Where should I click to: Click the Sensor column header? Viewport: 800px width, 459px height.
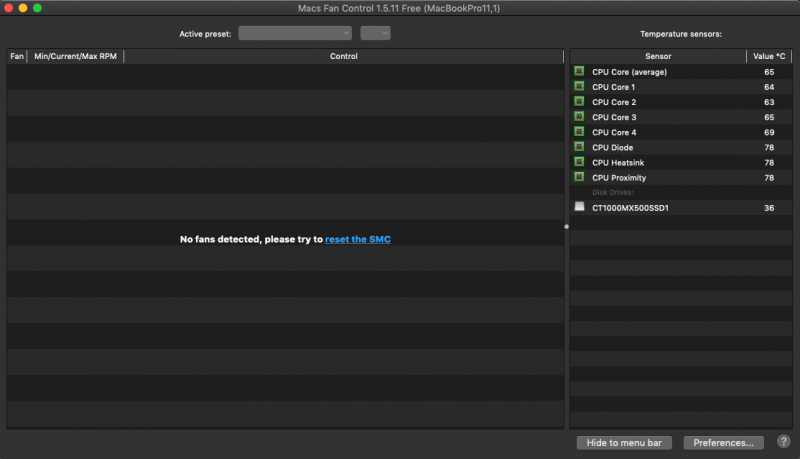click(658, 56)
